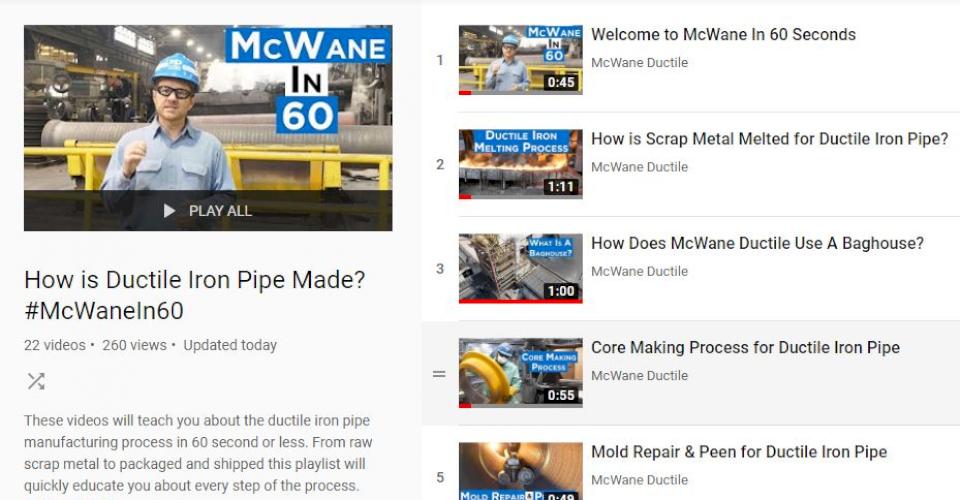
Task: Click the 0:45 duration badge on first video
Action: pyautogui.click(x=561, y=82)
